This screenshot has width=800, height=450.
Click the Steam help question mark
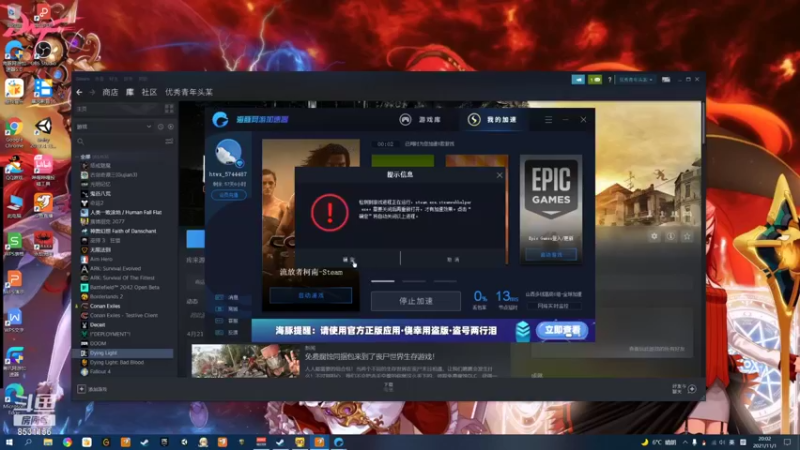(x=610, y=80)
